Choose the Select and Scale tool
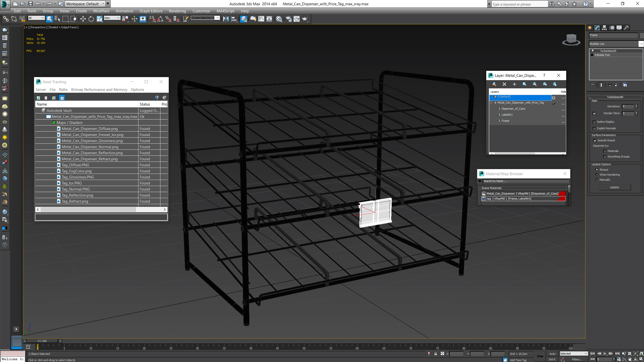This screenshot has width=644, height=362. tap(100, 19)
